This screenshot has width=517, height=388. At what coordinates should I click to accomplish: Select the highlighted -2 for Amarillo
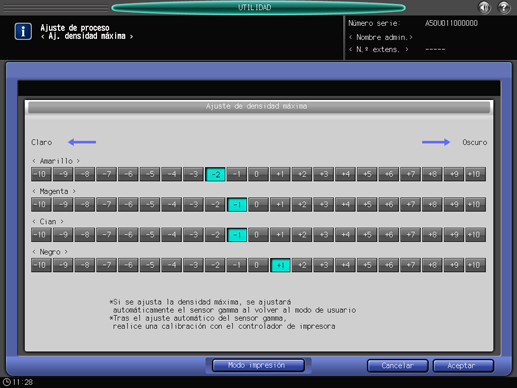pyautogui.click(x=215, y=174)
